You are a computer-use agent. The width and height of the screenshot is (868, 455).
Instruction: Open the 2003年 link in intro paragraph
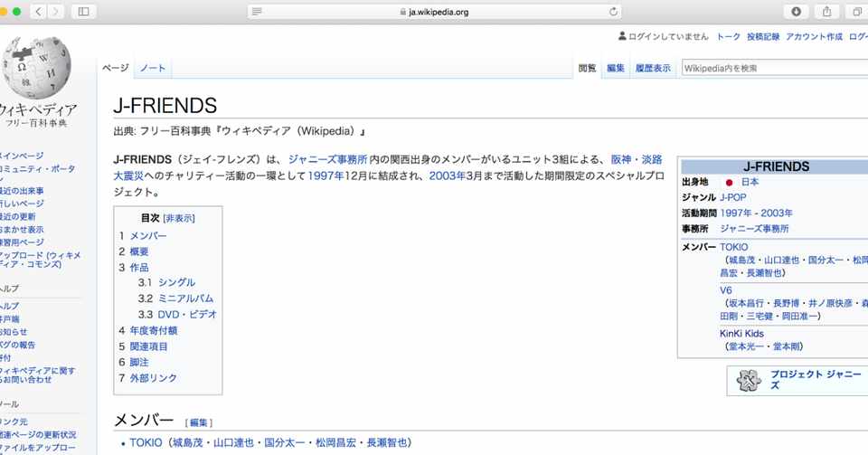[x=447, y=175]
